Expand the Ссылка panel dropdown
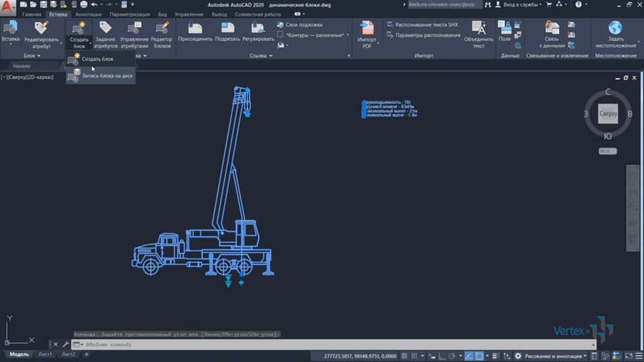The width and height of the screenshot is (644, 362). pyautogui.click(x=261, y=55)
